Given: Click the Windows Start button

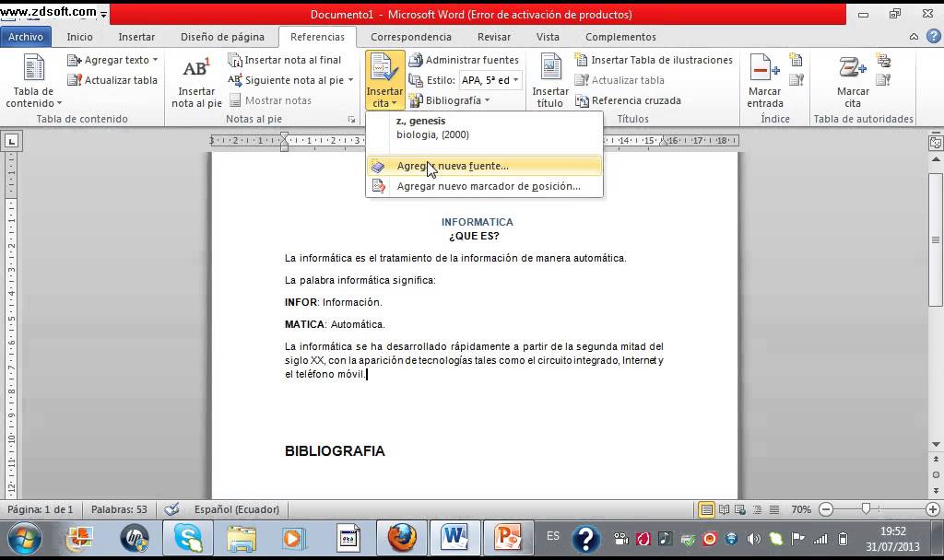Looking at the screenshot, I should click(25, 538).
